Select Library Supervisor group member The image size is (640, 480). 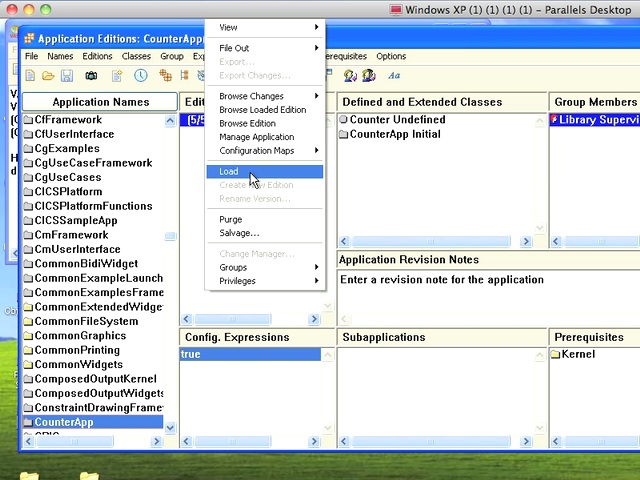595,120
